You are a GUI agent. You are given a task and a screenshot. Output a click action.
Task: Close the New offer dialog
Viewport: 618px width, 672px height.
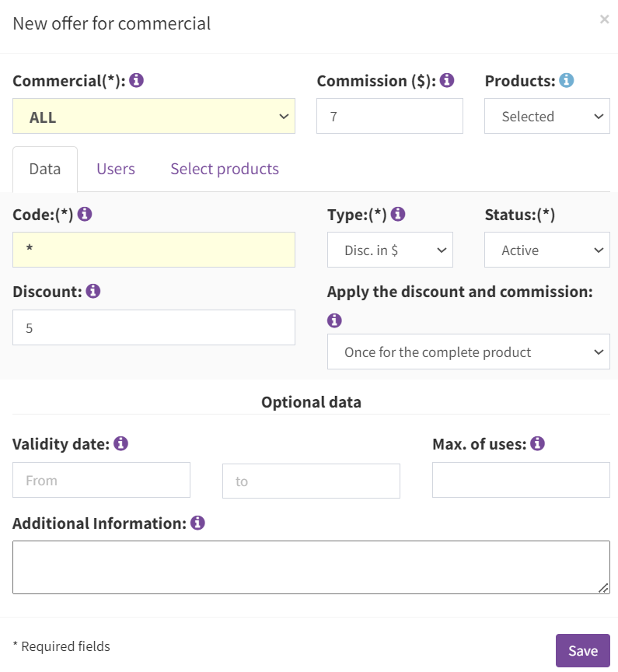coord(604,19)
